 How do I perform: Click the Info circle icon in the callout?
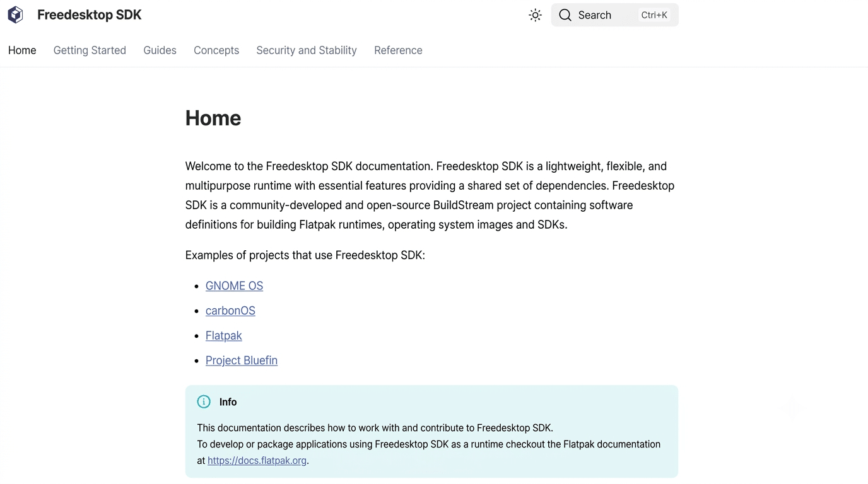point(204,401)
